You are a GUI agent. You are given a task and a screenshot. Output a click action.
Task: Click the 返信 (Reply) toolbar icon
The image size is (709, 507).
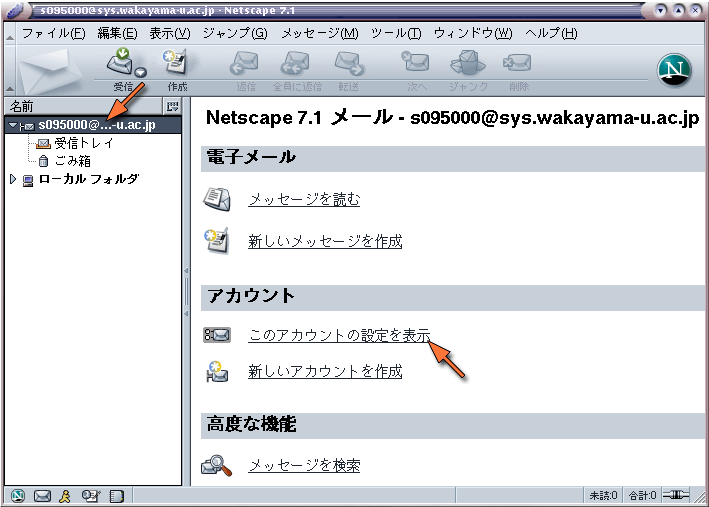245,62
